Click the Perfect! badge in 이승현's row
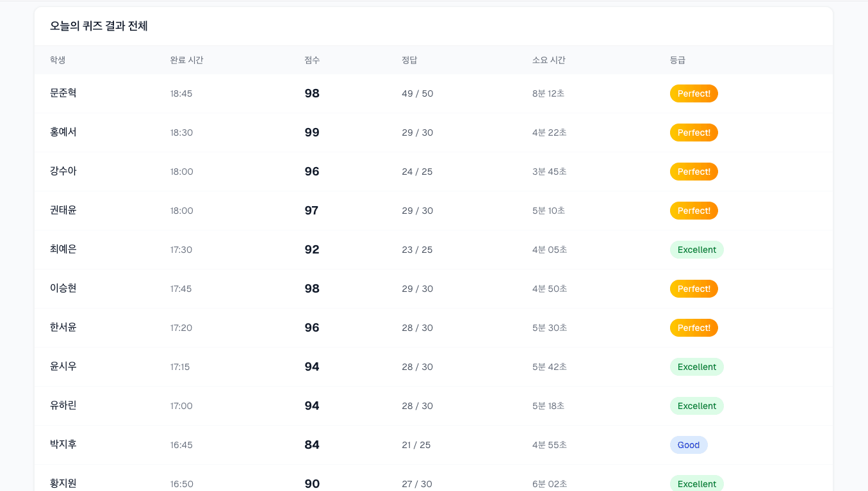Image resolution: width=868 pixels, height=491 pixels. pyautogui.click(x=694, y=289)
